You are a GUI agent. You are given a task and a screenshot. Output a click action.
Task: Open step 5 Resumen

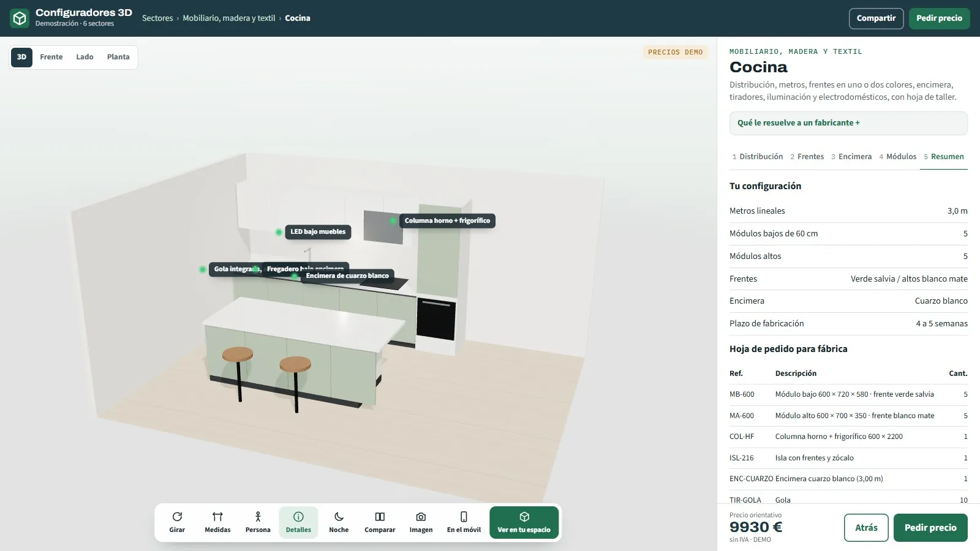coord(944,157)
